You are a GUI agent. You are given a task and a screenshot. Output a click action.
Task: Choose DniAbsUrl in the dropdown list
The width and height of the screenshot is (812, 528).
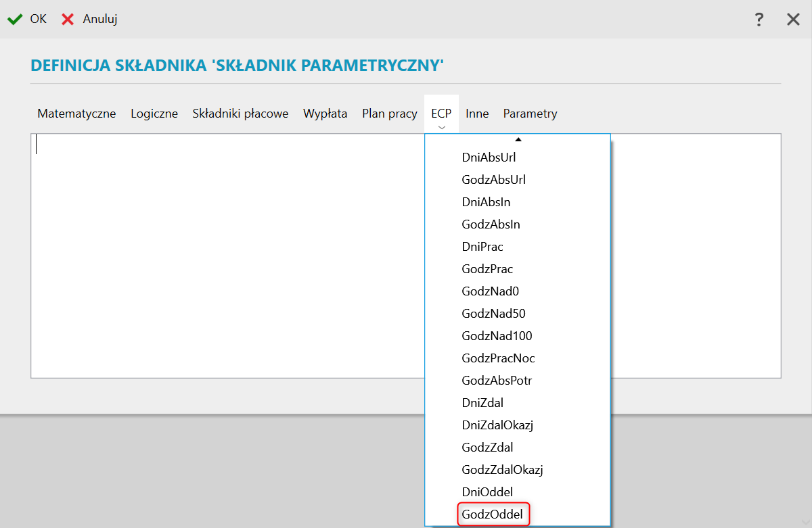coord(489,158)
